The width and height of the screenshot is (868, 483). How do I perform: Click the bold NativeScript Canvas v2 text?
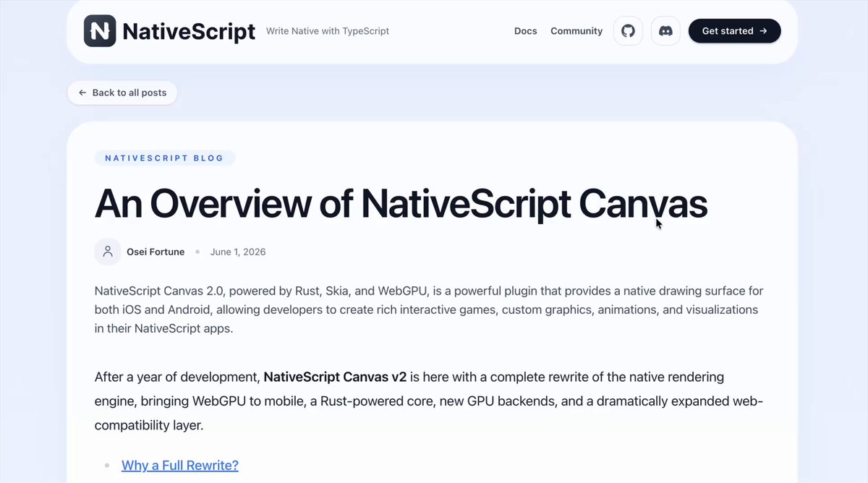[x=335, y=377]
